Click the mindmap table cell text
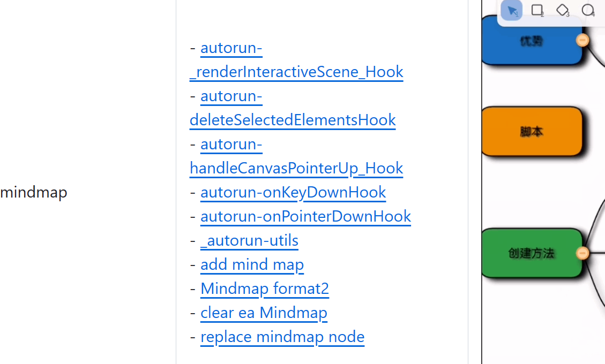This screenshot has height=364, width=605. [x=34, y=192]
